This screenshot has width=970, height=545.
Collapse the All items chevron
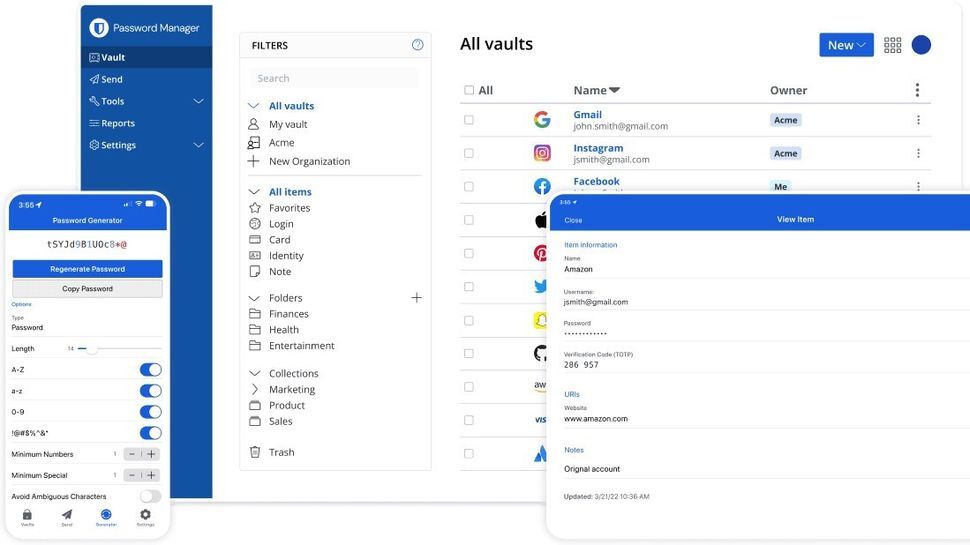point(254,192)
